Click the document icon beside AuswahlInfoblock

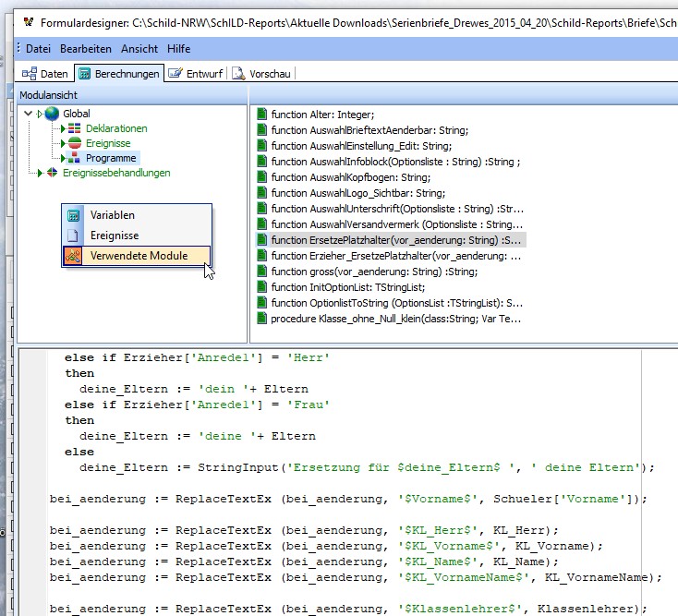[261, 162]
